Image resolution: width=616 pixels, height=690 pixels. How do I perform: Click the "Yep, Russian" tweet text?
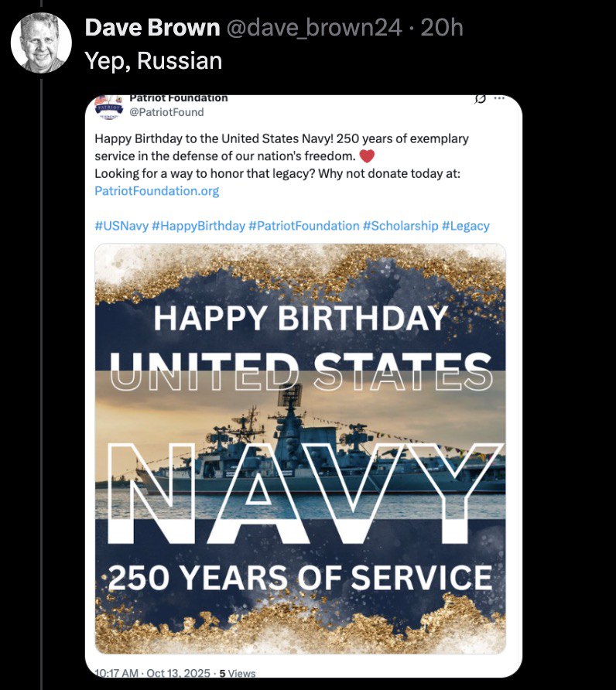pyautogui.click(x=153, y=60)
